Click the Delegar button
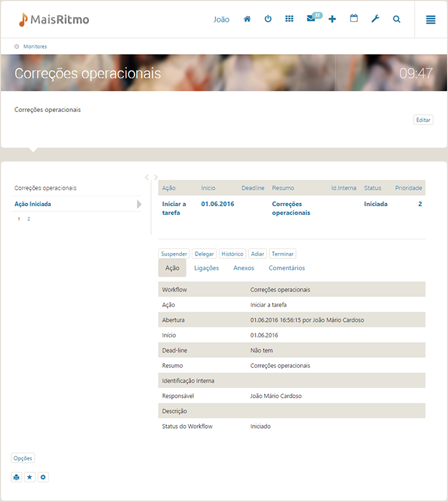 click(204, 254)
